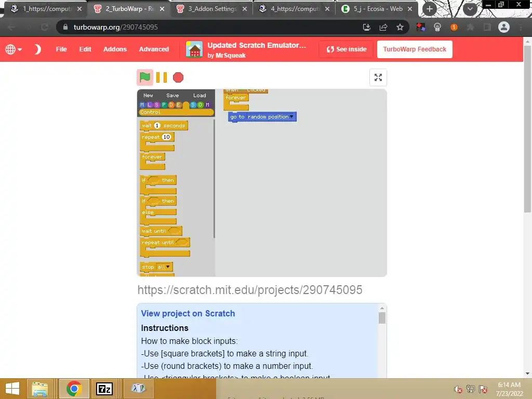Open the language globe dropdown

pyautogui.click(x=14, y=49)
